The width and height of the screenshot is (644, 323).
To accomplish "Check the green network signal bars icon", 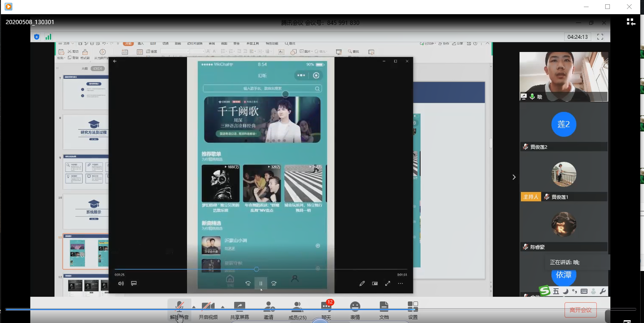I will [48, 37].
